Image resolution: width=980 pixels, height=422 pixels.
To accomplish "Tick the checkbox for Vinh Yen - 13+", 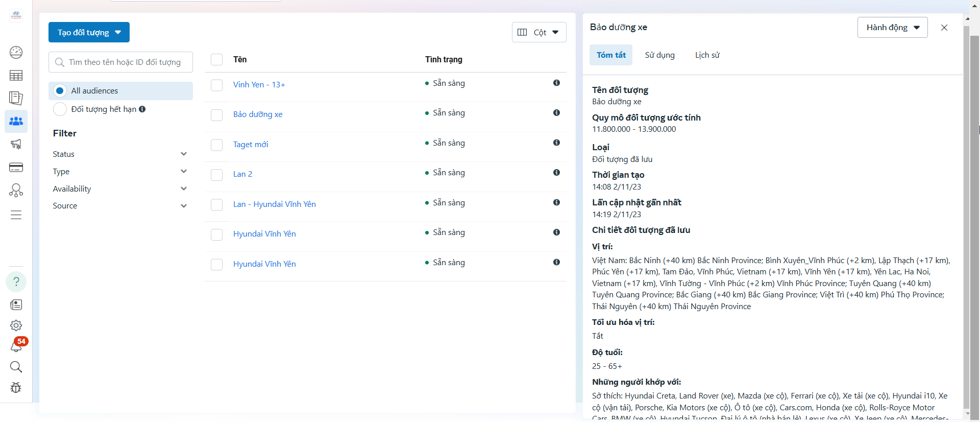I will click(x=217, y=85).
